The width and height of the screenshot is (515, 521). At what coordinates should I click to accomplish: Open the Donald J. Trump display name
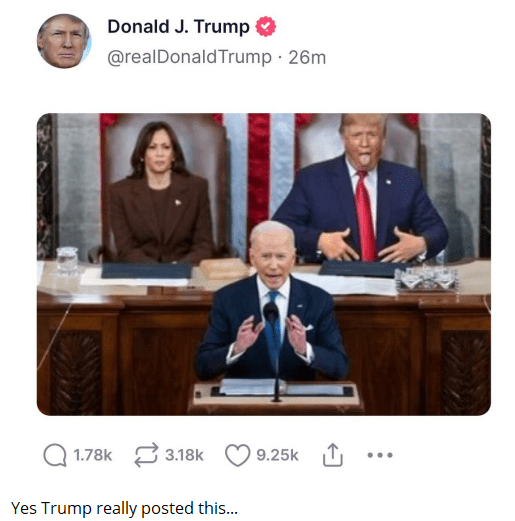(178, 27)
